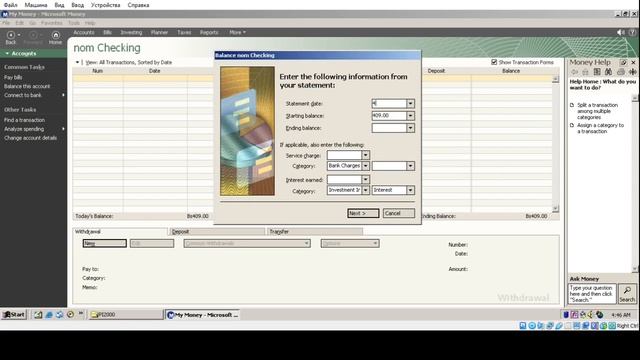
Task: Open the Service charge dropdown arrow
Action: tap(366, 155)
